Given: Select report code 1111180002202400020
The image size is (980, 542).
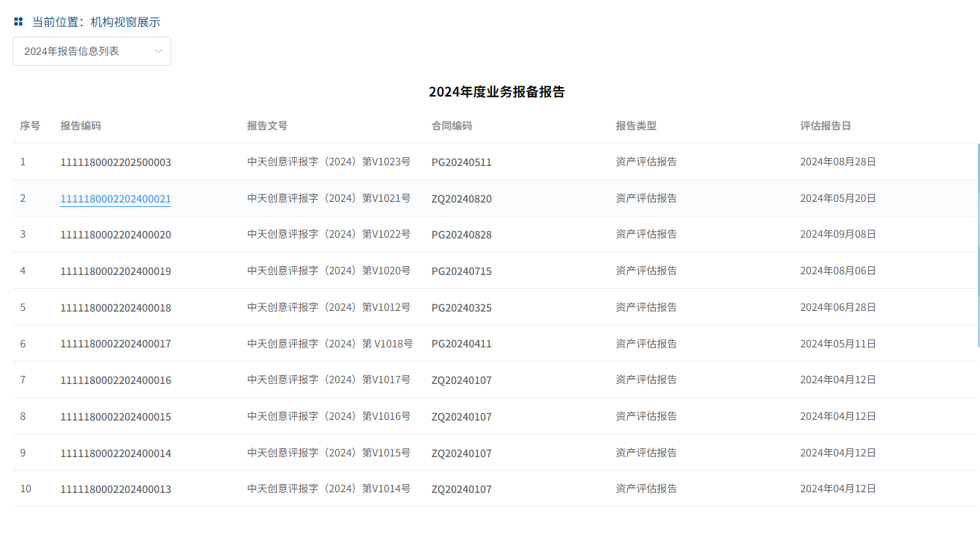Looking at the screenshot, I should pos(116,235).
